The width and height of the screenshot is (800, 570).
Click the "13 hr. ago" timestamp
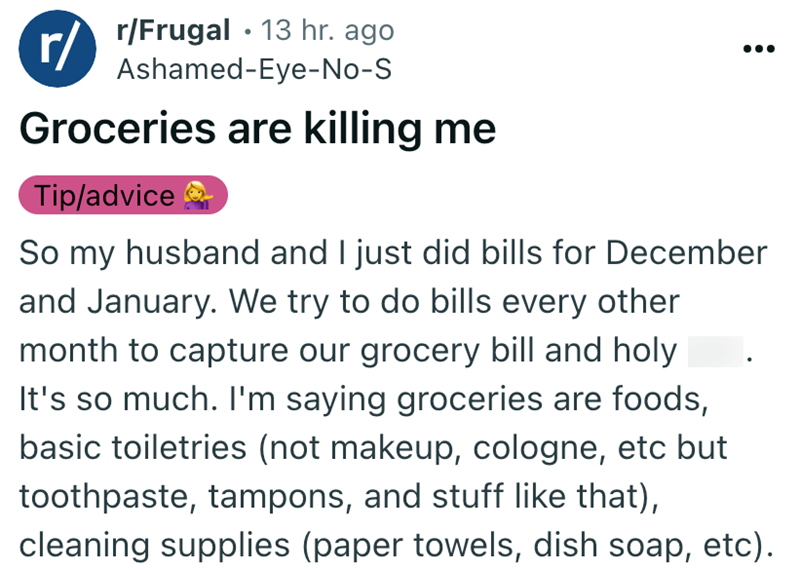pos(327,31)
